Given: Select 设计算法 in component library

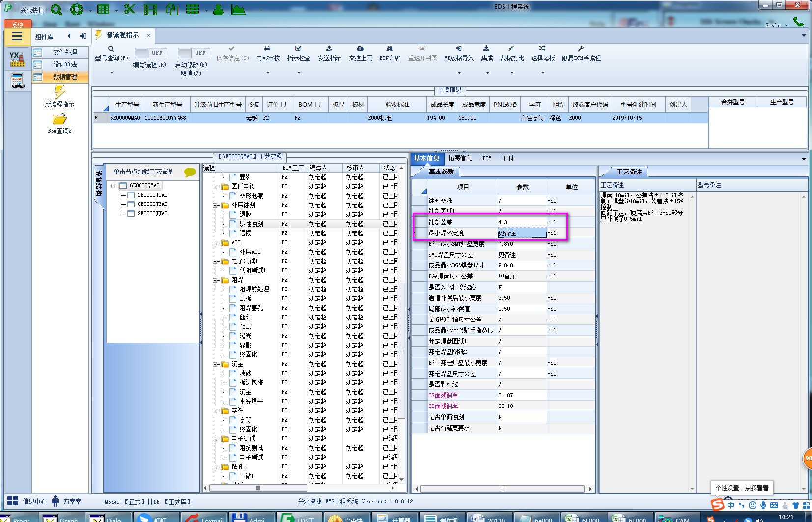Looking at the screenshot, I should click(x=60, y=64).
